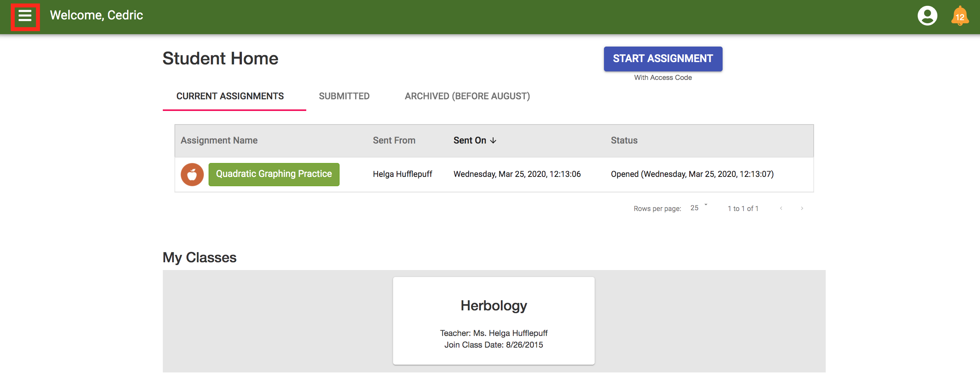Open the Herbology class card

tap(493, 320)
